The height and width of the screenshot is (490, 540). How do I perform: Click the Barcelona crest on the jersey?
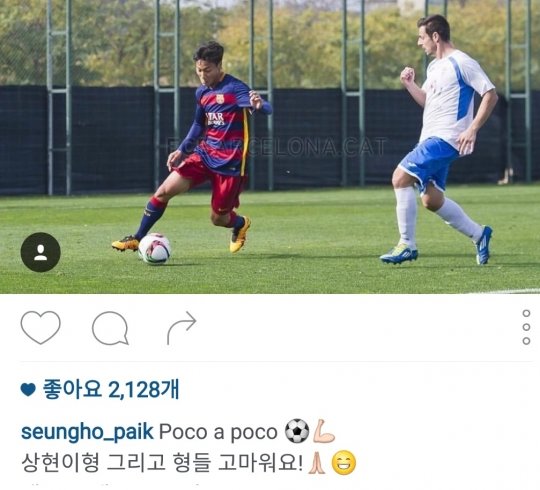click(x=220, y=99)
